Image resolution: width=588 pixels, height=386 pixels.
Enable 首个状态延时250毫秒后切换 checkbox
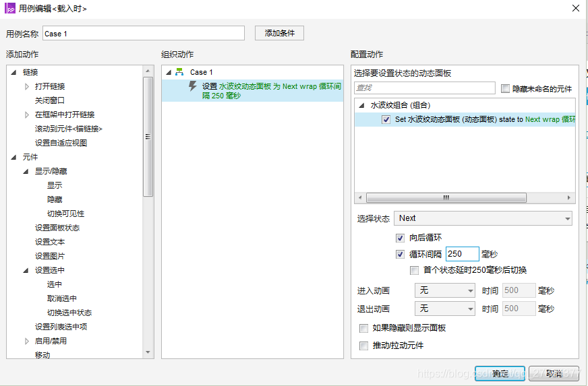click(415, 270)
